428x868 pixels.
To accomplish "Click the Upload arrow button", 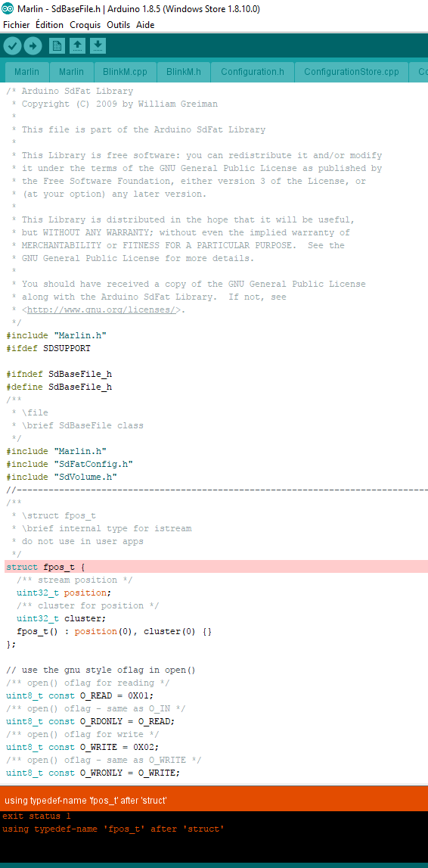I will 33,46.
